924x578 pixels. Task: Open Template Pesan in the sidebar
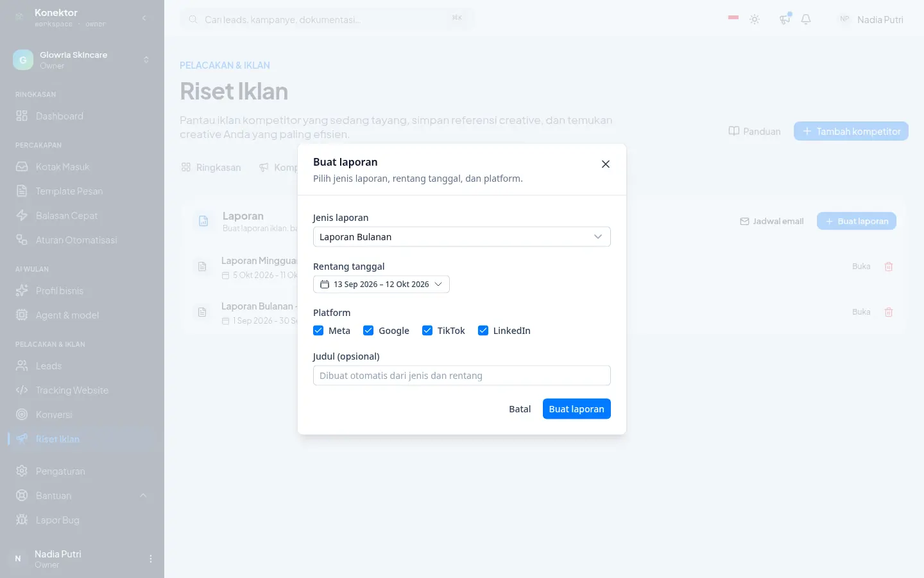[x=82, y=191]
